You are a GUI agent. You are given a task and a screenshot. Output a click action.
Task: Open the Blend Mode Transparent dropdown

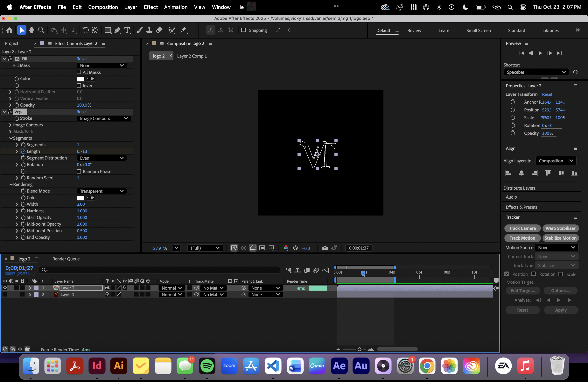click(x=101, y=191)
